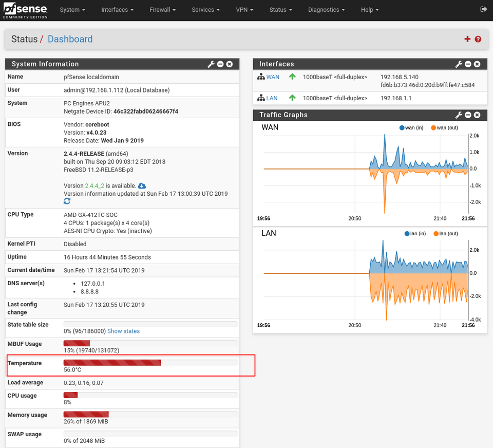Click the WAN IP address 192.168.5.140
The height and width of the screenshot is (448, 493).
pos(400,77)
